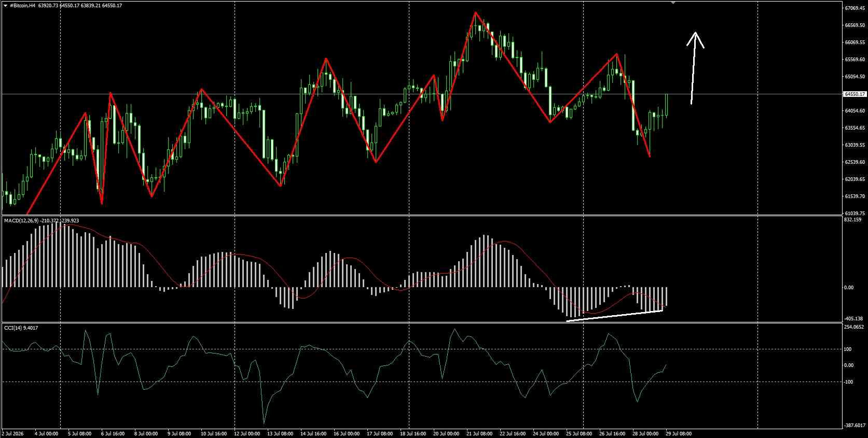Click the 29 Jul 08:00 time label
This screenshot has width=868, height=438.
[x=679, y=434]
